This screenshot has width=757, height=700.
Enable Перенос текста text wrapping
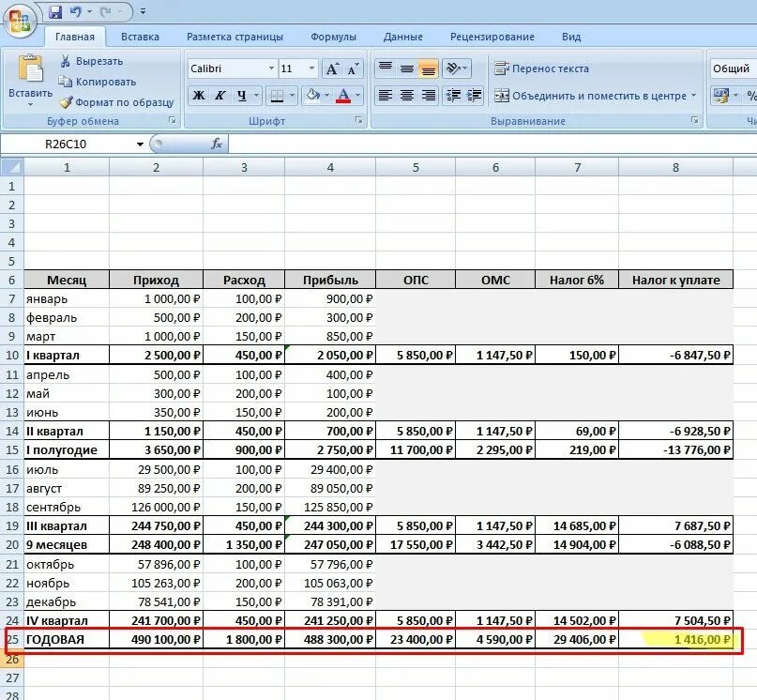coord(541,68)
